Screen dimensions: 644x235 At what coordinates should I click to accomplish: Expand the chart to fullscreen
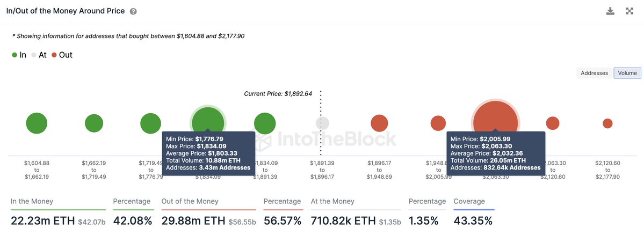pos(629,11)
